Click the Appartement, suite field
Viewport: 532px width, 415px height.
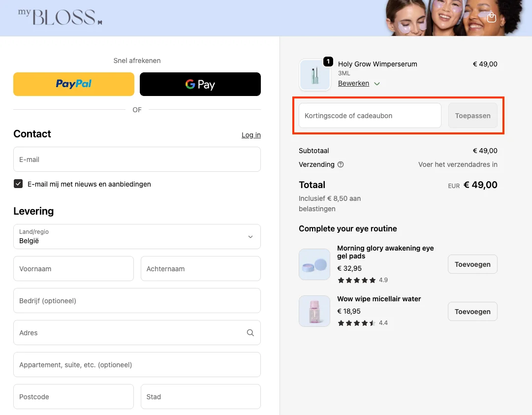pyautogui.click(x=137, y=365)
